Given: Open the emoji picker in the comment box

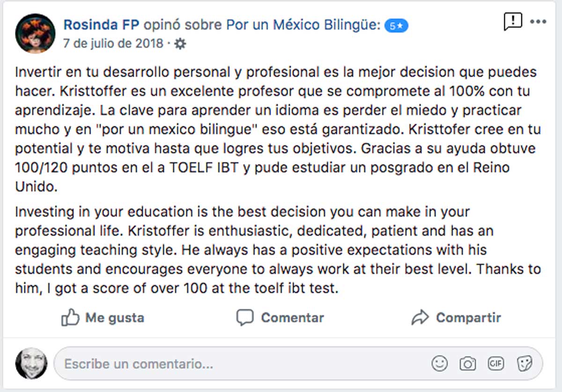Looking at the screenshot, I should coord(439,363).
